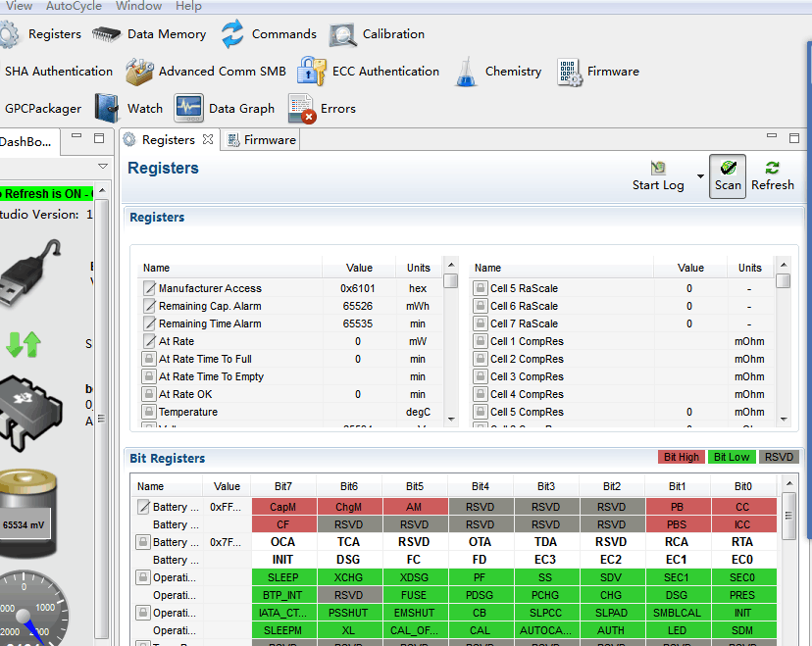Image resolution: width=812 pixels, height=646 pixels.
Task: Select Remaining Time Alarm value 65535
Action: point(357,323)
